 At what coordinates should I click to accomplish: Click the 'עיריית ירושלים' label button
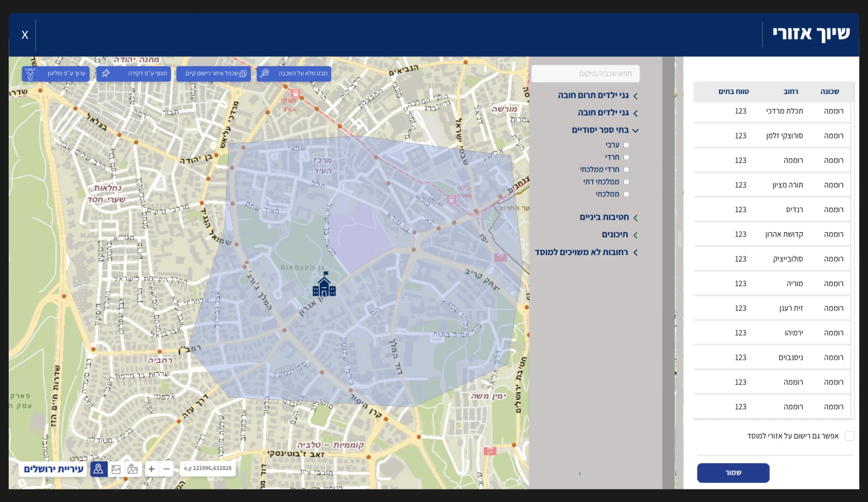(53, 469)
